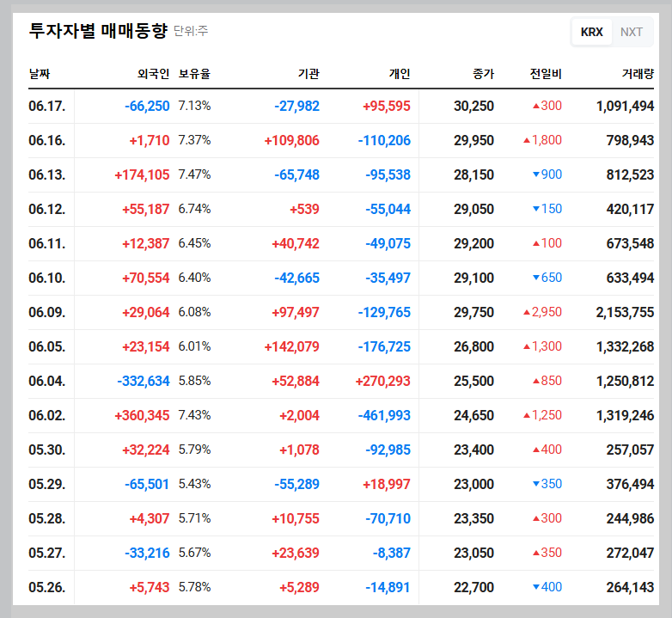This screenshot has height=618, width=672.
Task: Select the 05.30. date cell
Action: 47,450
